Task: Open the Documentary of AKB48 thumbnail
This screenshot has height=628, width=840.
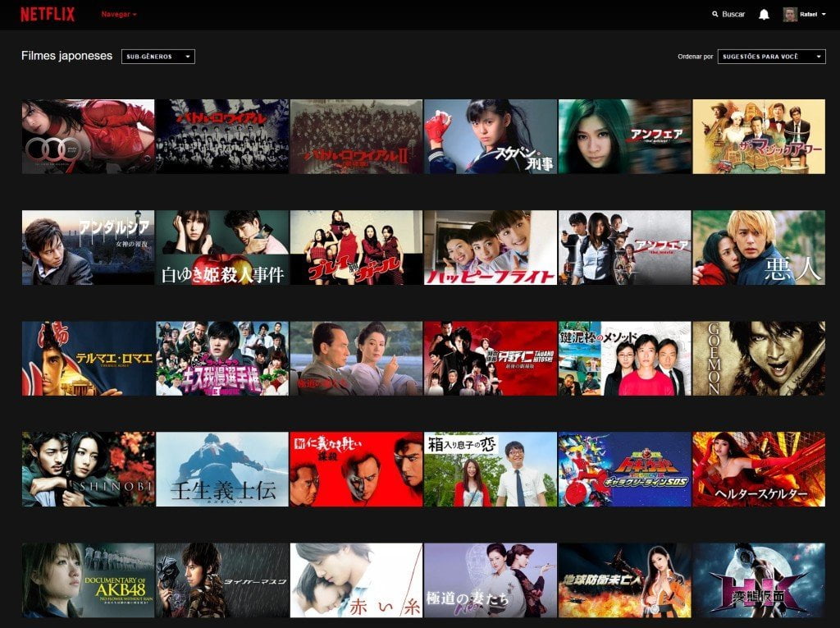Action: 88,580
